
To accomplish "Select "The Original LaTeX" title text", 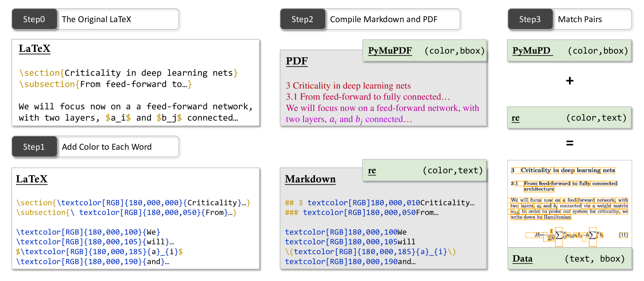I will (97, 19).
